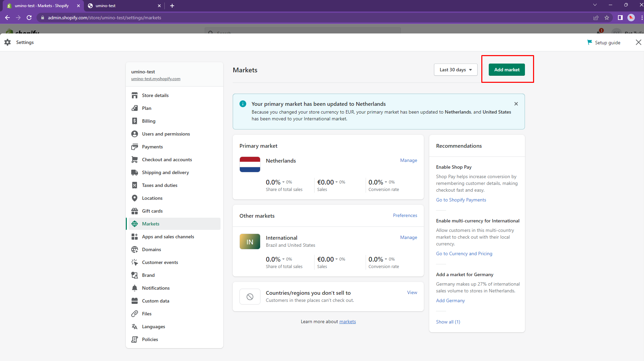
Task: Click the Store details storefront icon
Action: tap(135, 95)
